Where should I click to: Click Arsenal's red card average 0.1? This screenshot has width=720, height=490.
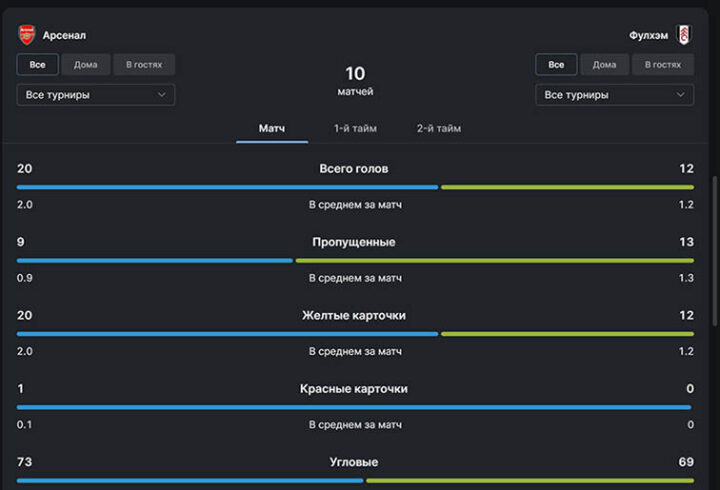25,425
